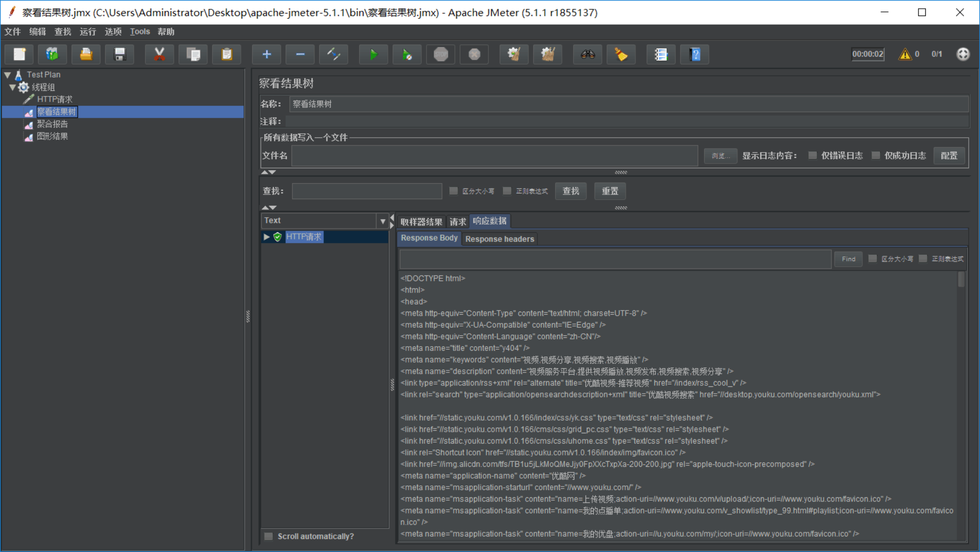Click the plus Expand All toolbar icon
The height and width of the screenshot is (552, 980).
coord(267,54)
